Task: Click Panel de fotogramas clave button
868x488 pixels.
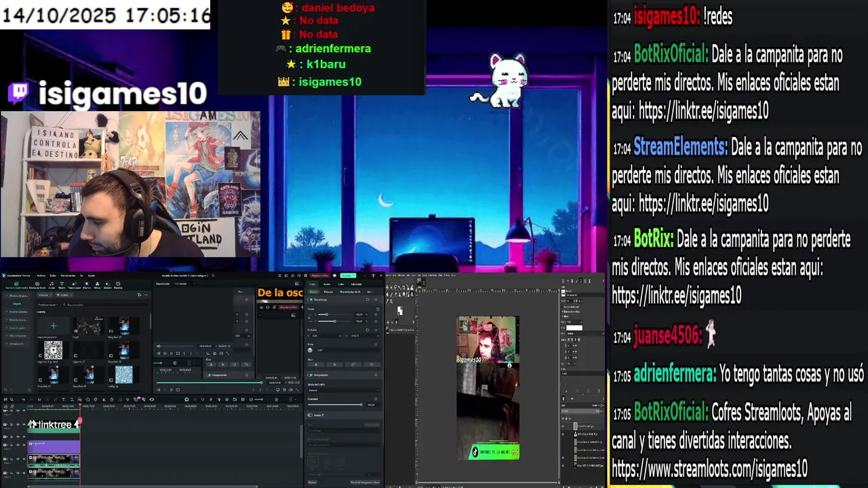Action: pyautogui.click(x=365, y=482)
